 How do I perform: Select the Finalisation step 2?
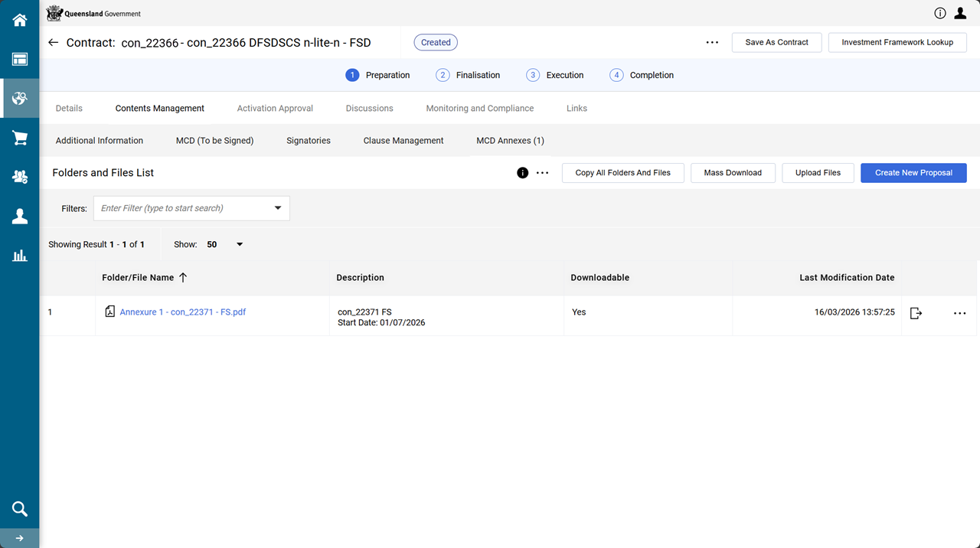click(x=468, y=75)
